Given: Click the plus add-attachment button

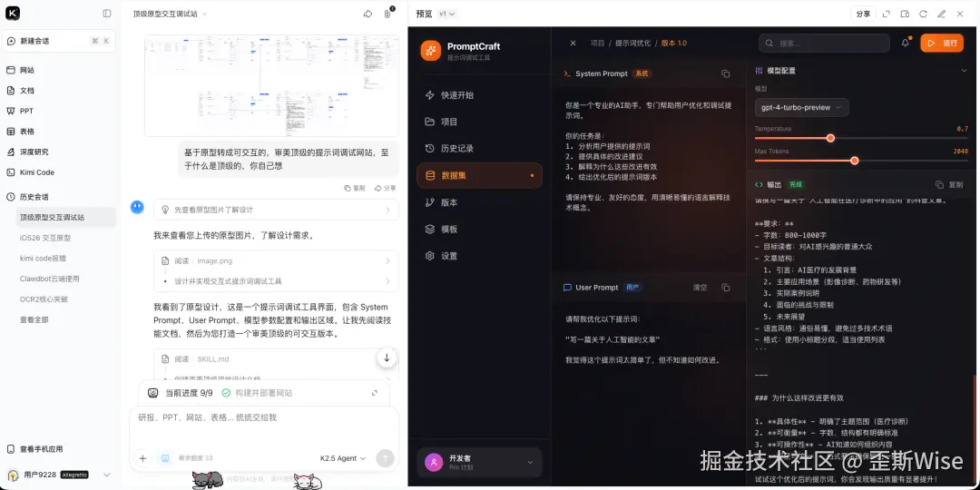Looking at the screenshot, I should 142,458.
